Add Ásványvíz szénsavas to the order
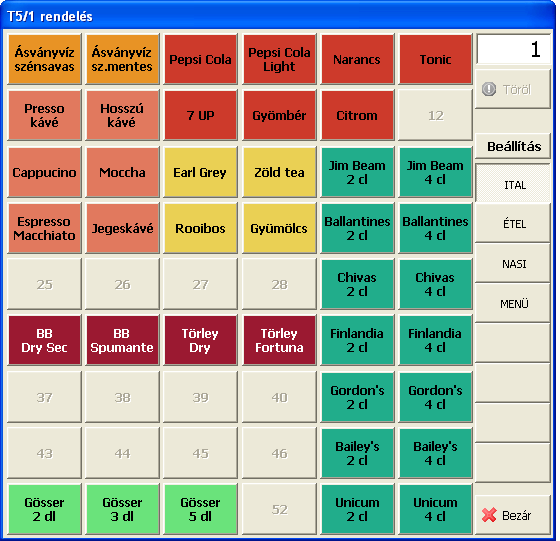This screenshot has width=560, height=541. tap(44, 59)
